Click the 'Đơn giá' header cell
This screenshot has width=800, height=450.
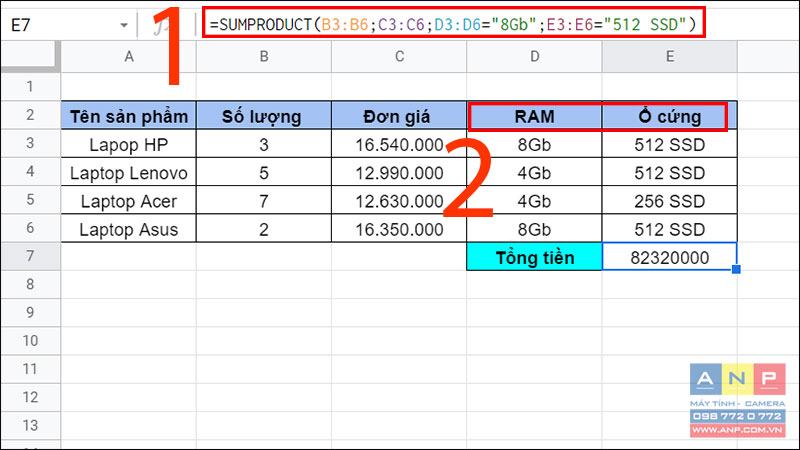point(399,115)
